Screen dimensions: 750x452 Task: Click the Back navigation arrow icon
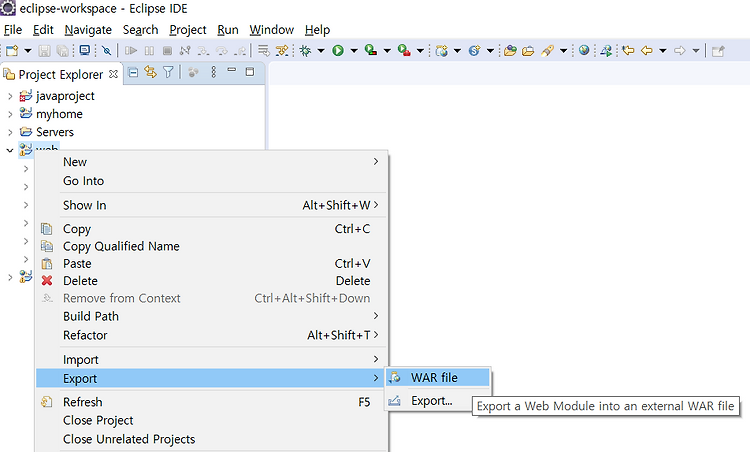pyautogui.click(x=647, y=50)
